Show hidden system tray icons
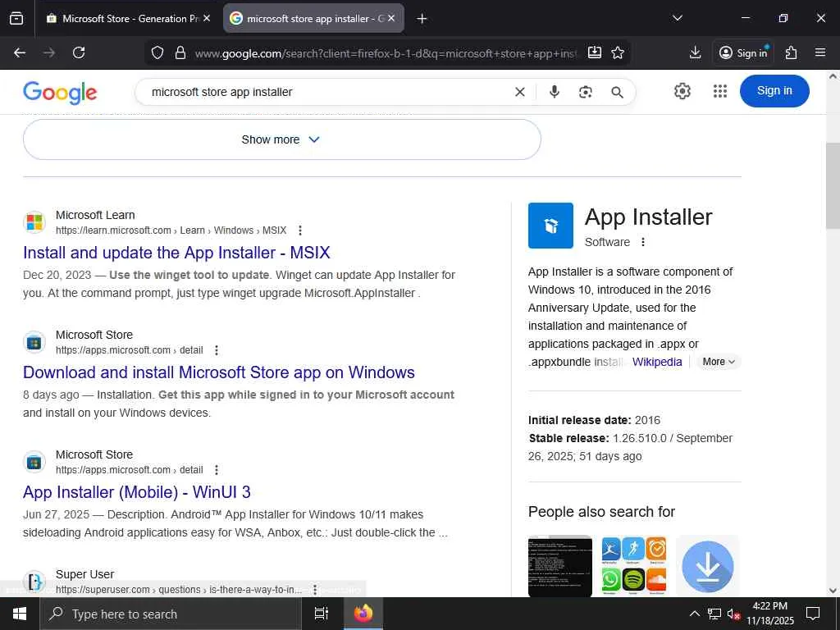Screen dimensions: 840x630 pyautogui.click(x=694, y=614)
